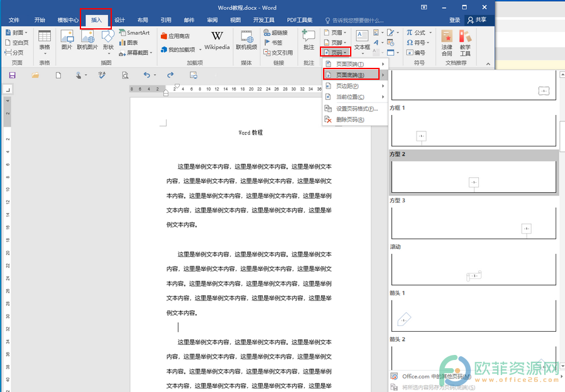Insert an equation (公式)

tap(419, 33)
